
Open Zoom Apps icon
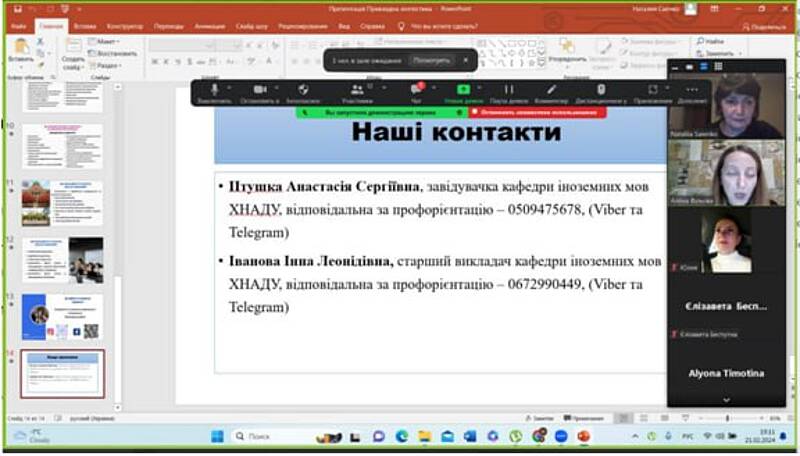point(653,89)
